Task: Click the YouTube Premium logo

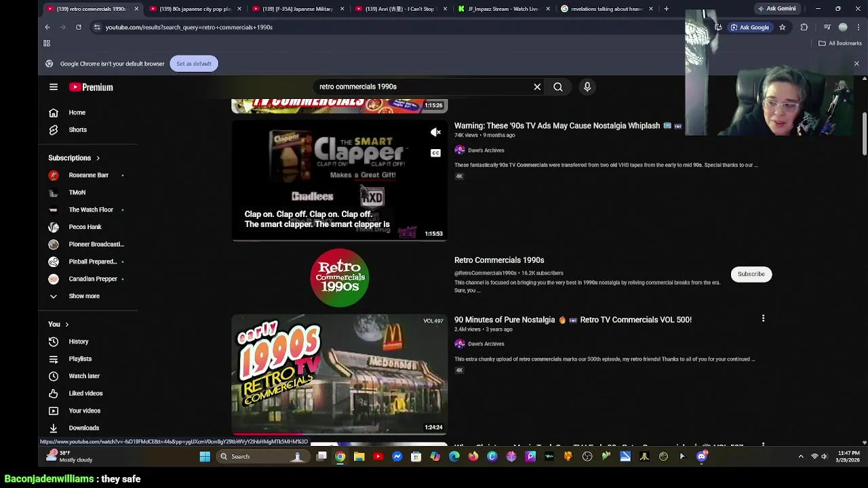Action: pos(91,87)
